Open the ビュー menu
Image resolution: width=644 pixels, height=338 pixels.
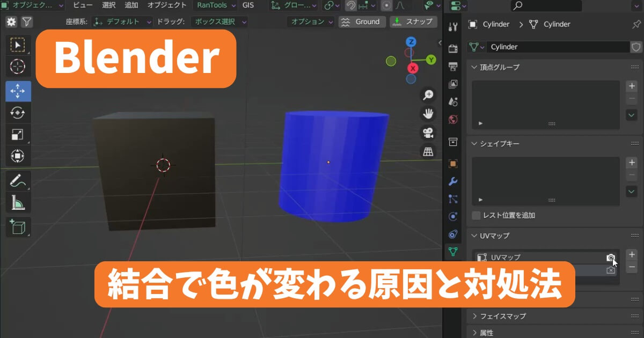83,5
